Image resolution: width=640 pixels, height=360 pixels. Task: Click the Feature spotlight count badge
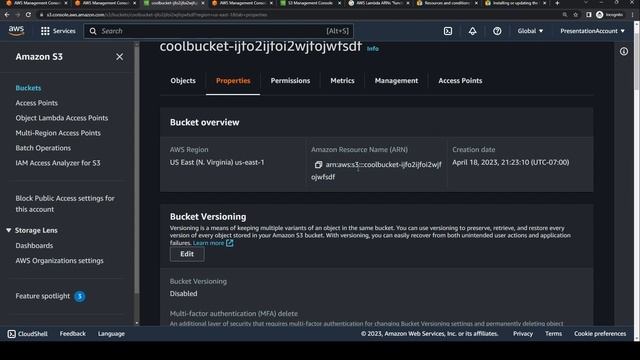pos(80,296)
